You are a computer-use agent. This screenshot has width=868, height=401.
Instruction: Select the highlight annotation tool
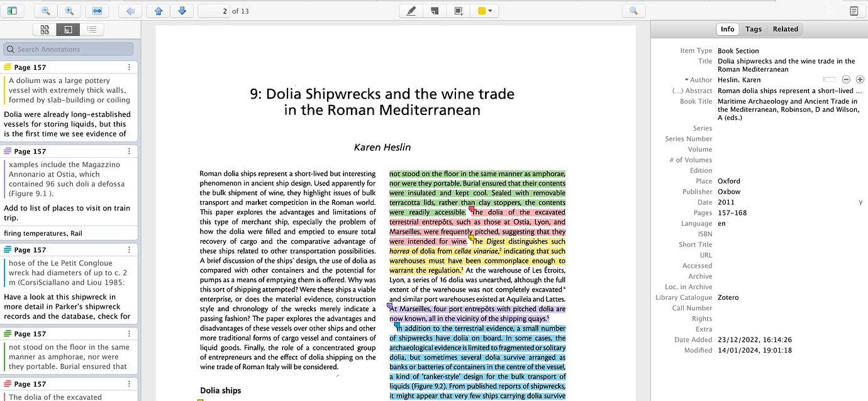pos(411,10)
